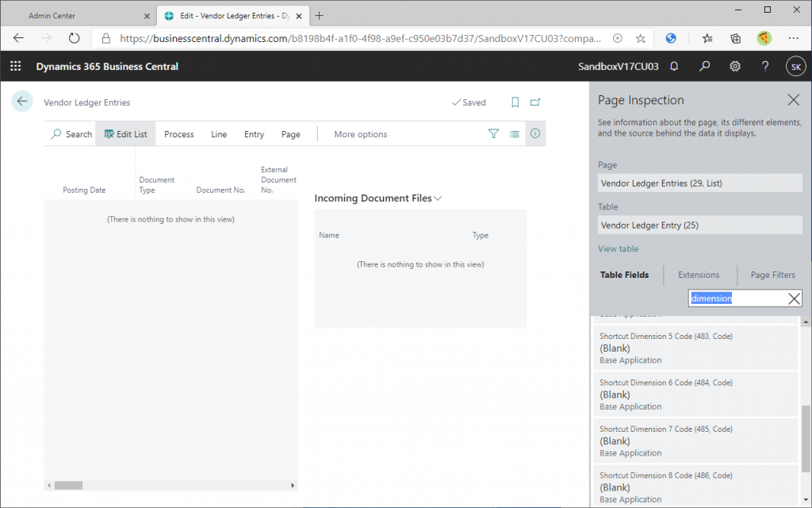Click the browser back arrow
This screenshot has height=508, width=812.
19,38
